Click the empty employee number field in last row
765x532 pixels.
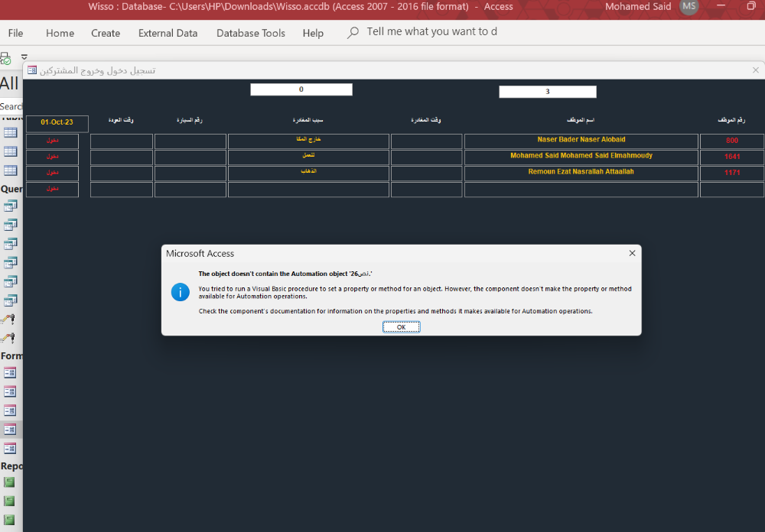tap(732, 190)
